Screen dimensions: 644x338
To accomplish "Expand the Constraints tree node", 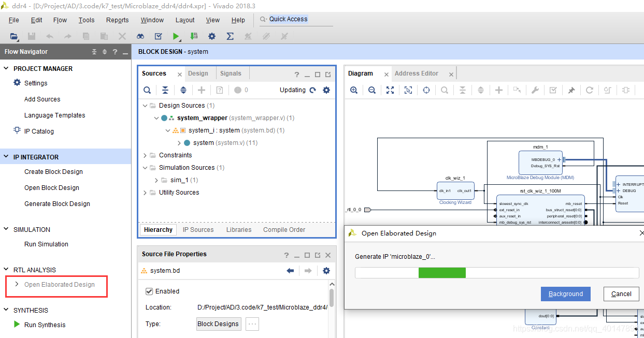I will [x=145, y=155].
